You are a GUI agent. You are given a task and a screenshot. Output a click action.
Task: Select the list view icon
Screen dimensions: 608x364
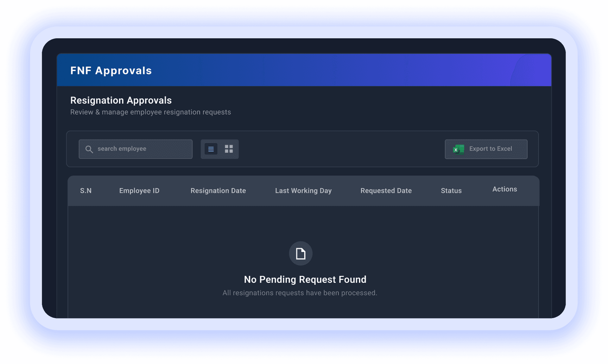coord(211,149)
